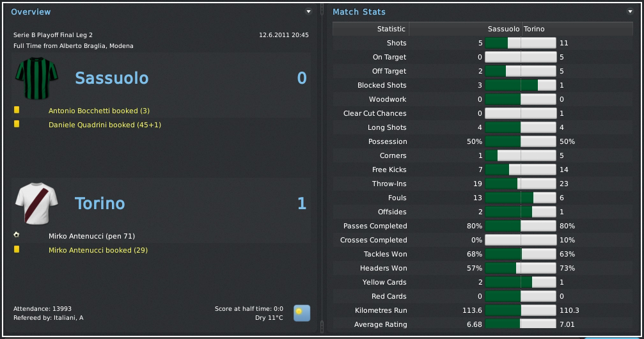This screenshot has width=644, height=339.
Task: Click the Possession comparison bar
Action: (521, 141)
